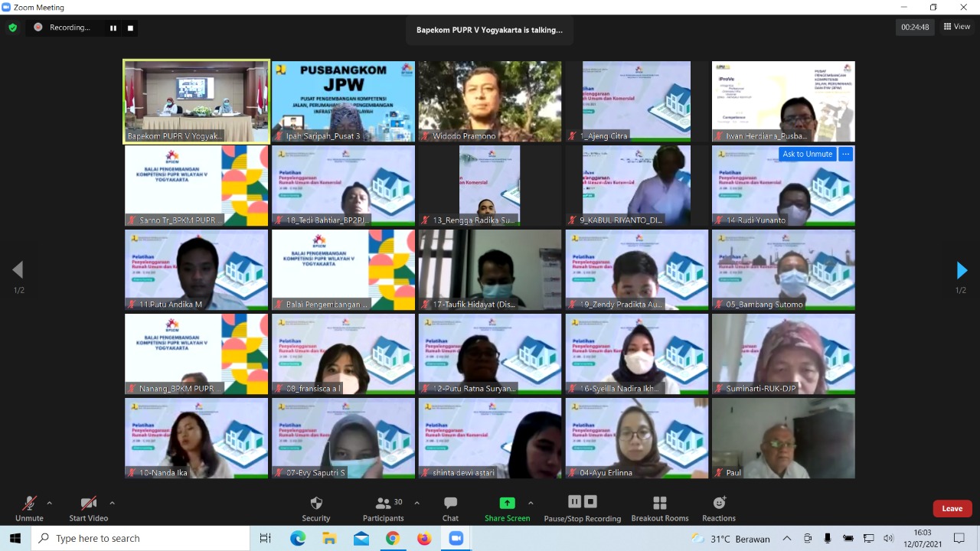Select Ipah Saripah video tile
The height and width of the screenshot is (551, 980).
pos(343,102)
